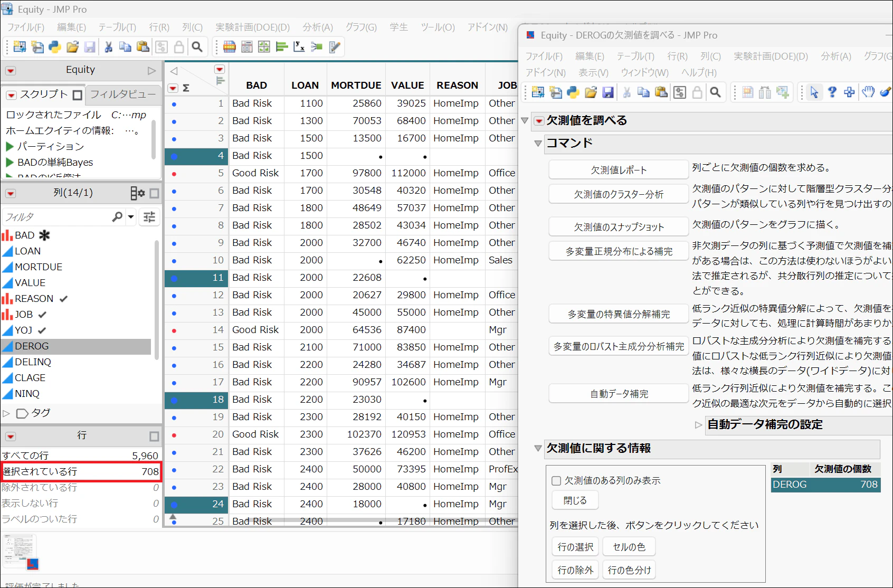Click the 多変量正規分布による補完 button
The height and width of the screenshot is (588, 893).
[x=619, y=251]
